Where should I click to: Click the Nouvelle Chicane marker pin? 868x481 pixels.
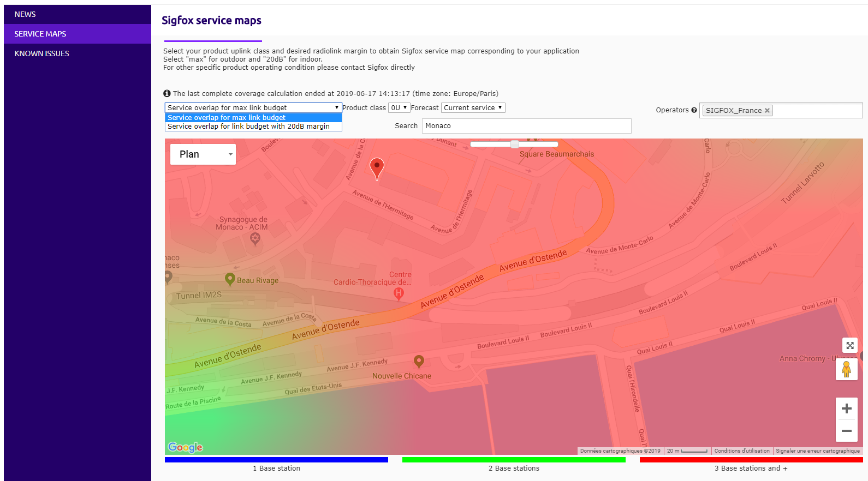tap(419, 362)
